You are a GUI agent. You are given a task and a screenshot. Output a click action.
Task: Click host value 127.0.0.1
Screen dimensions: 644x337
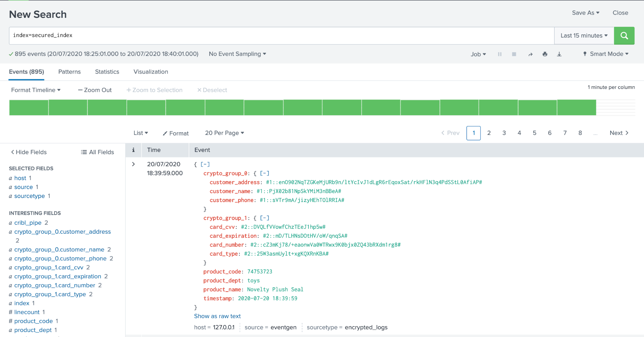coord(224,327)
